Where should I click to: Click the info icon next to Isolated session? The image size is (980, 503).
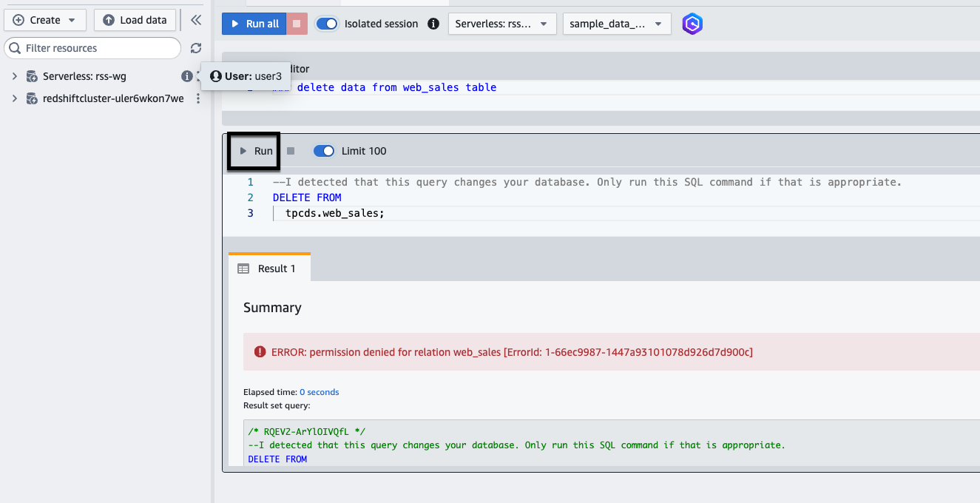tap(433, 24)
